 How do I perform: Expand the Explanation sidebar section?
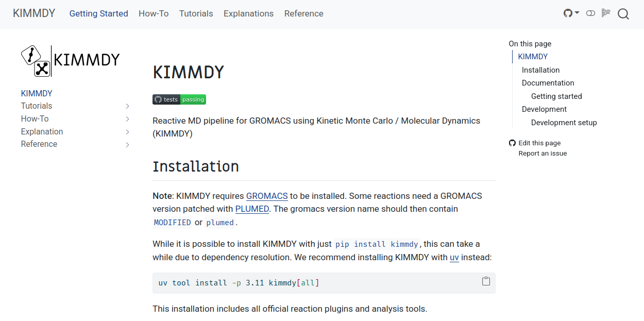tap(127, 132)
